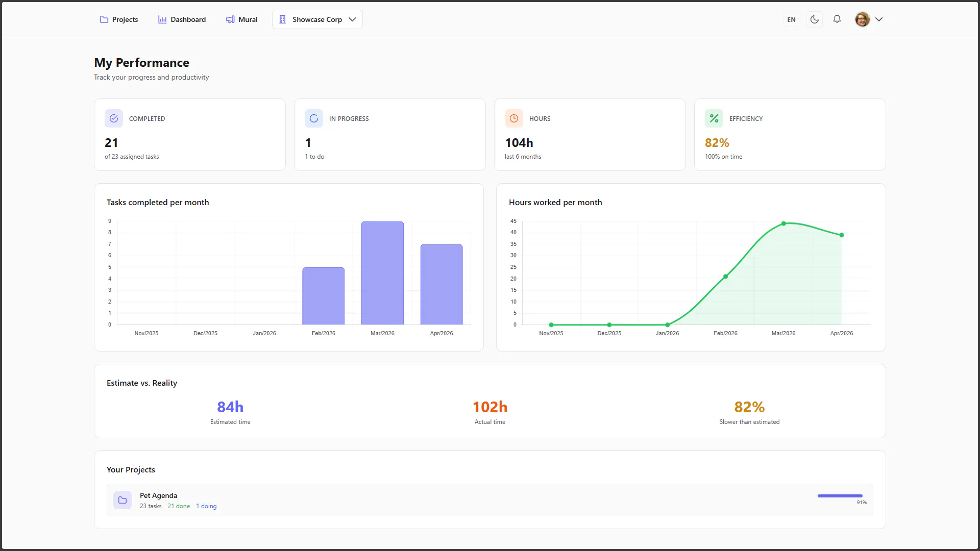Viewport: 980px width, 551px height.
Task: Open the Showcase Corp organization dropdown
Action: point(317,19)
